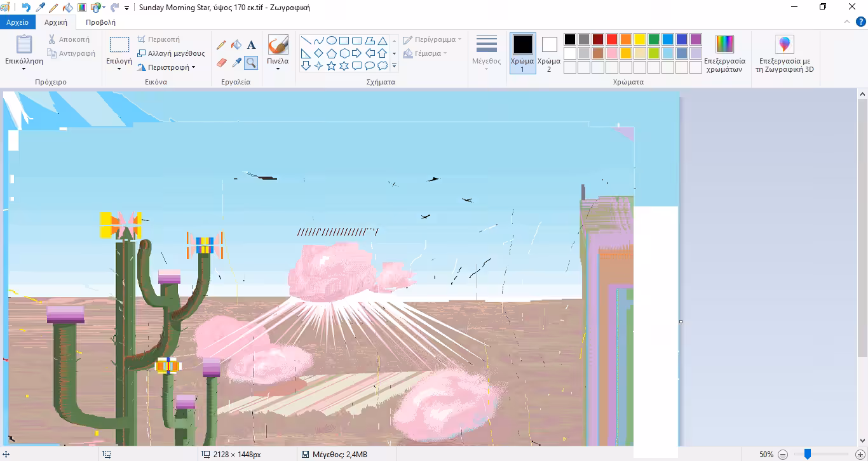The image size is (868, 461).
Task: Choose the Triangle shape
Action: (x=382, y=41)
